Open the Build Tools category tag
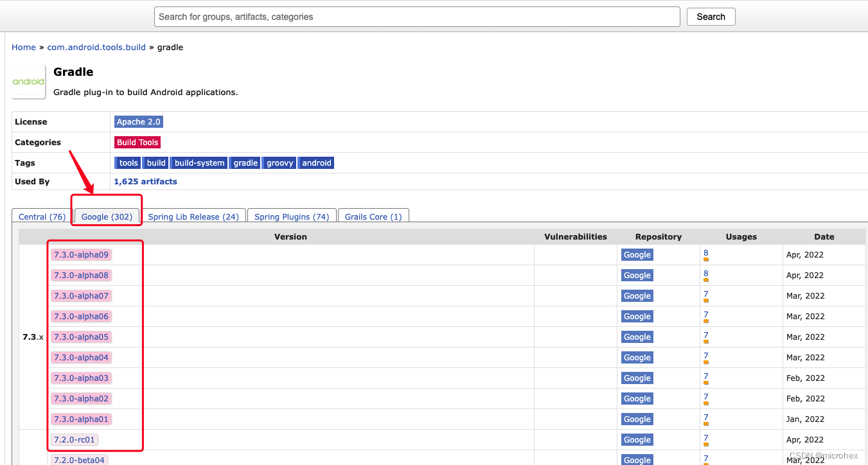This screenshot has height=465, width=868. (x=137, y=143)
